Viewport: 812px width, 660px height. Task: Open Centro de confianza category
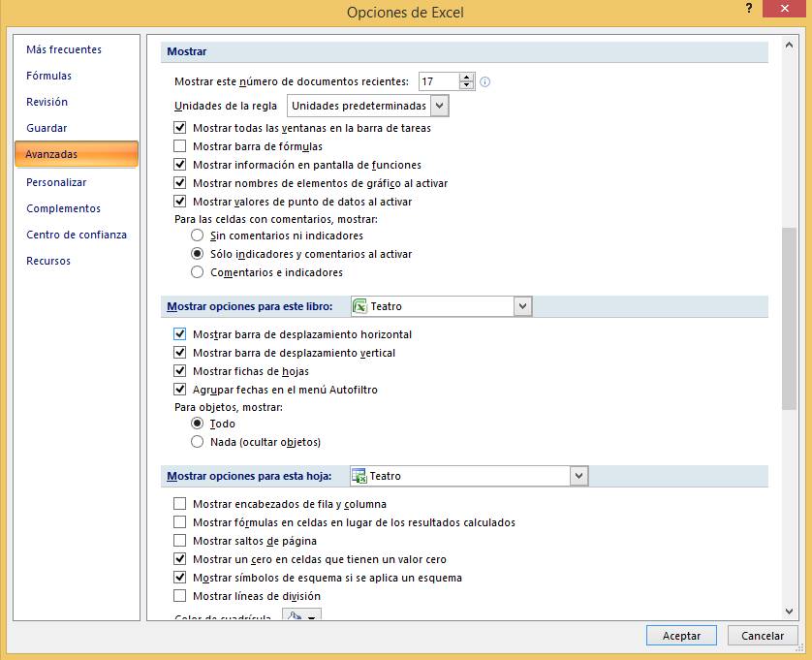77,235
